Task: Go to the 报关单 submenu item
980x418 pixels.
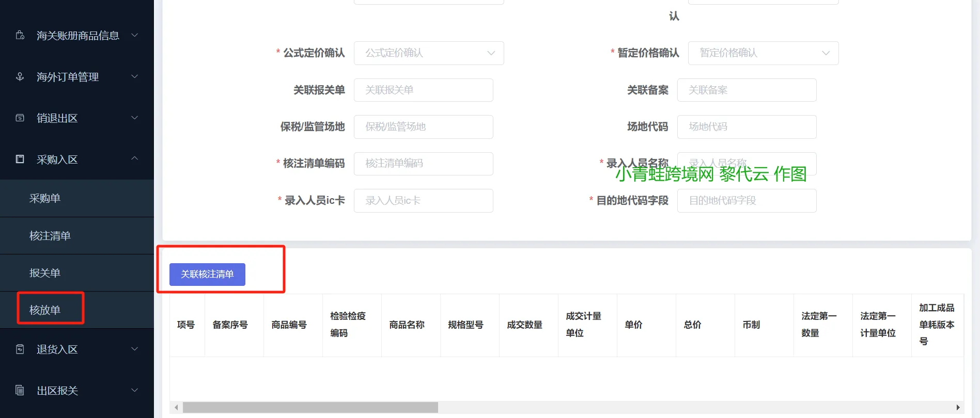Action: (x=45, y=273)
